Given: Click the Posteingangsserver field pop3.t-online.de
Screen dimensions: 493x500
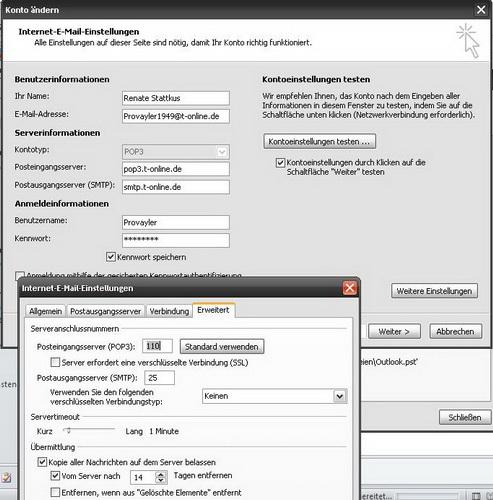Looking at the screenshot, I should (x=176, y=169).
